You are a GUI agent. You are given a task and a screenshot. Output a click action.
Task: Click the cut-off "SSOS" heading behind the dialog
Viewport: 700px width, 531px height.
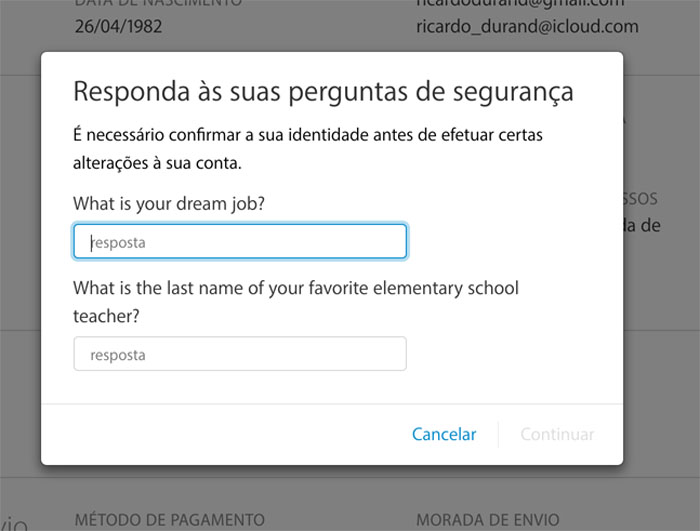coord(640,198)
